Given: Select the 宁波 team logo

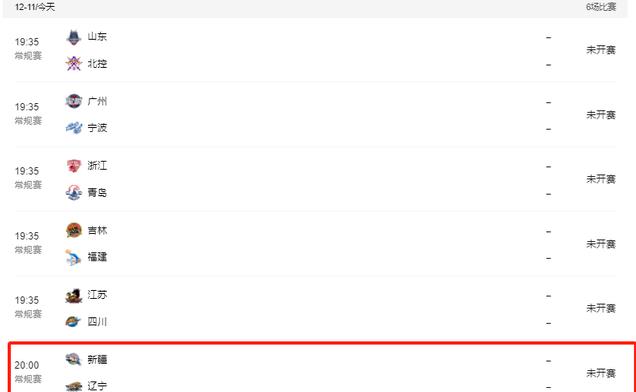Looking at the screenshot, I should pos(73,128).
